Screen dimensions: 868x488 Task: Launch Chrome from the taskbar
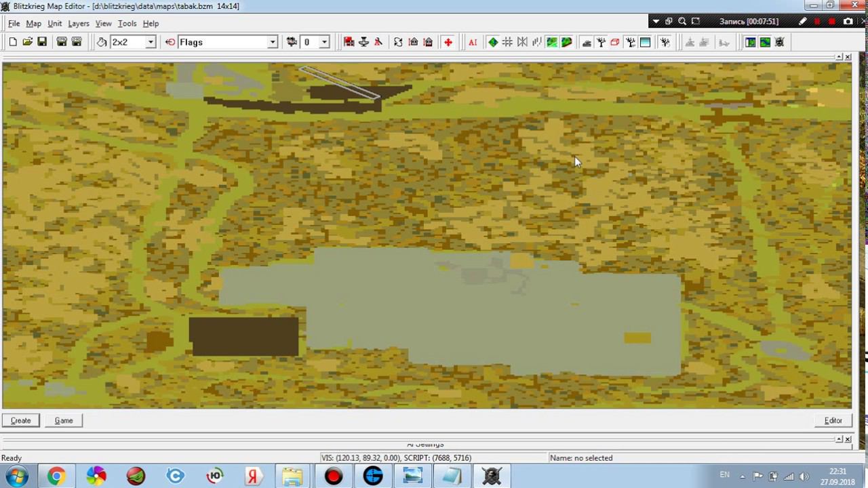click(x=56, y=476)
